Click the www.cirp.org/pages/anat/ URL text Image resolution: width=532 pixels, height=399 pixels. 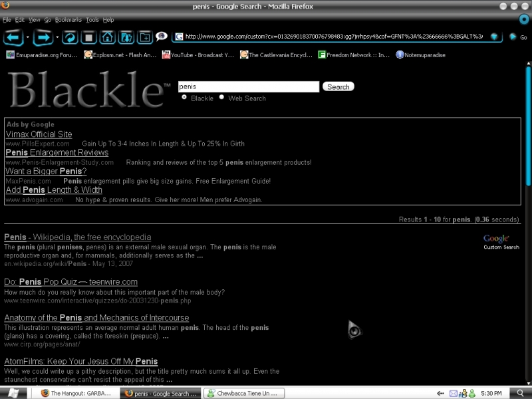42,344
